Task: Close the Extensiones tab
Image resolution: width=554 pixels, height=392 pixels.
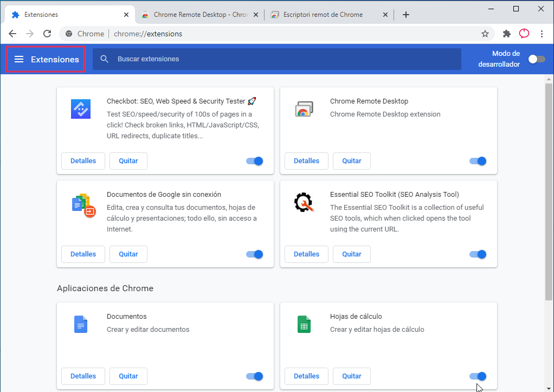Action: click(x=126, y=15)
